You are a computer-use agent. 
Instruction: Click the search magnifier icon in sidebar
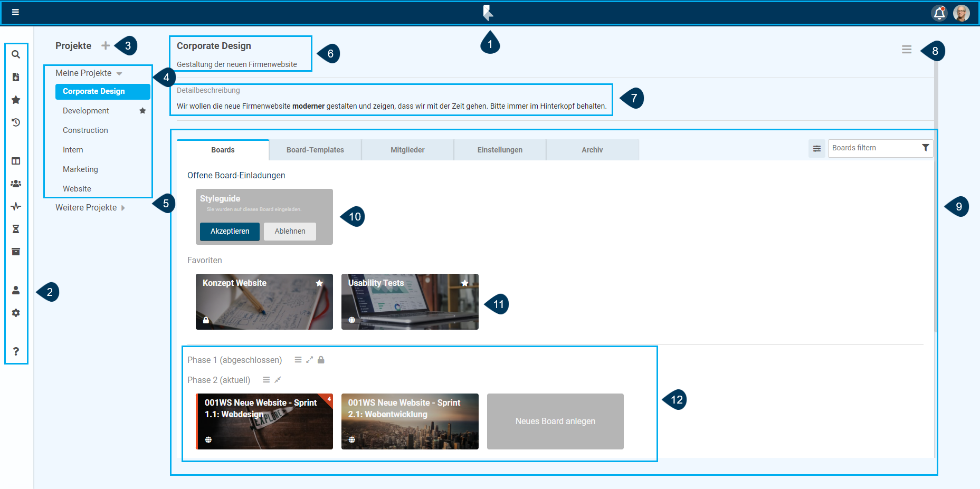(x=16, y=54)
